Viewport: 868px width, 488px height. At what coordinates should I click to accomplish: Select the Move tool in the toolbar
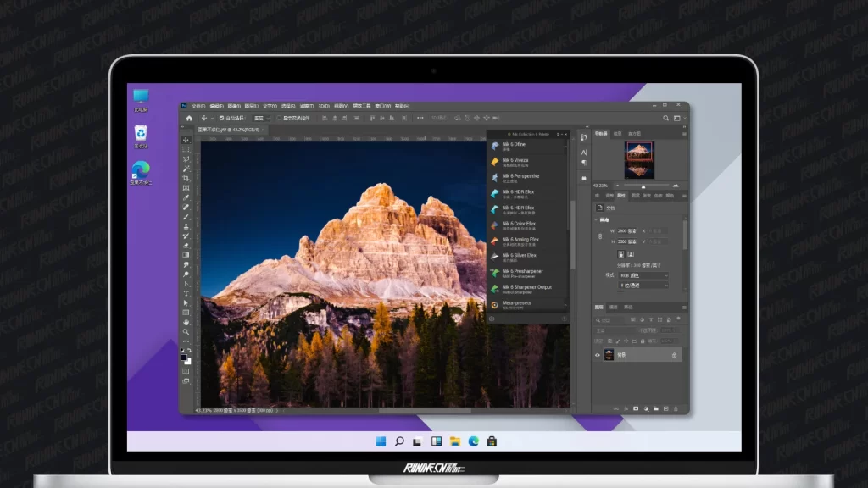pos(186,140)
